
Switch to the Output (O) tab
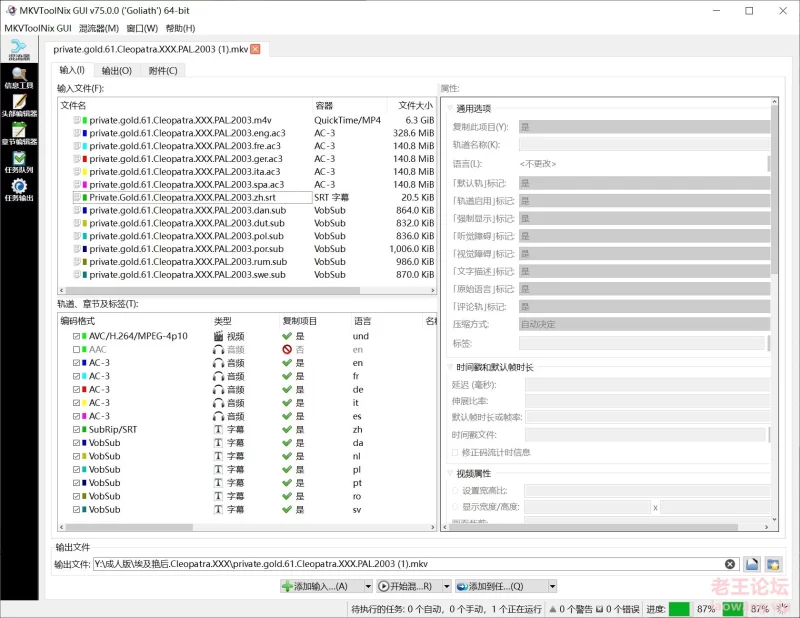point(116,70)
